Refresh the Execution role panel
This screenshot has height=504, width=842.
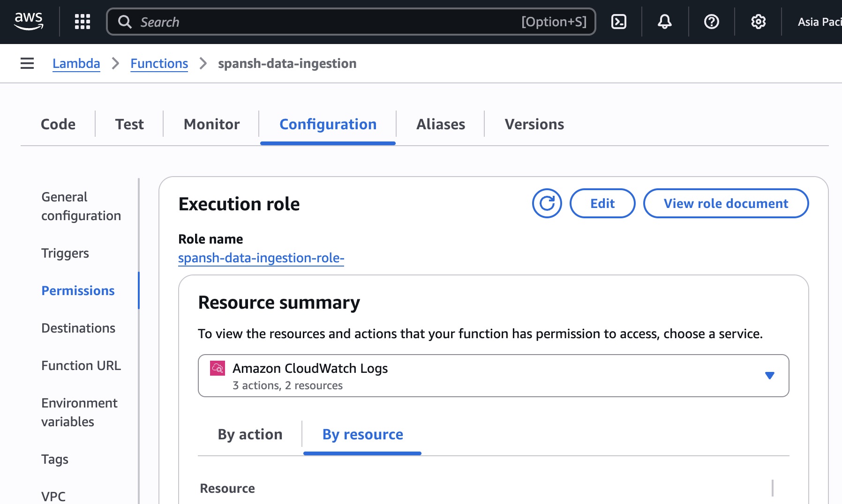click(547, 203)
